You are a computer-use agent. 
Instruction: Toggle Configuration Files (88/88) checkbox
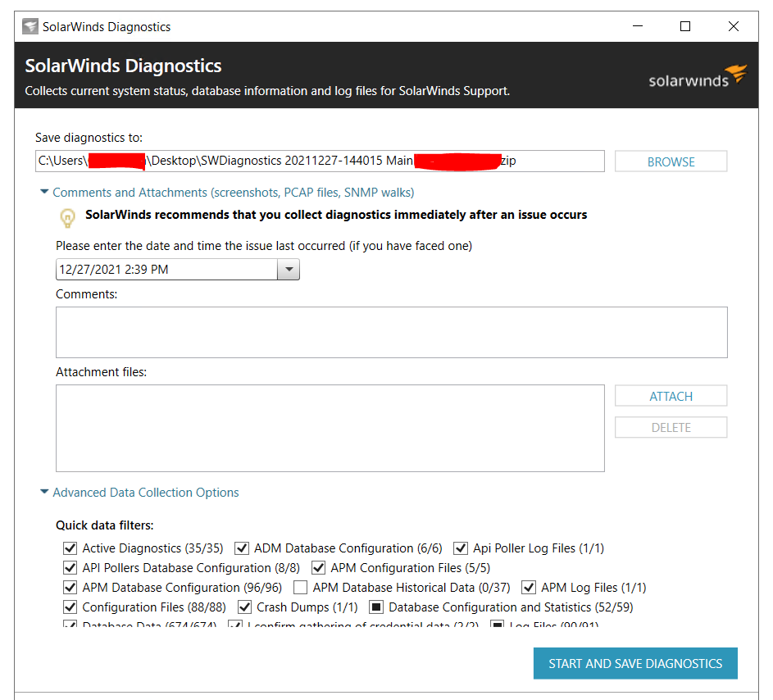[x=70, y=607]
